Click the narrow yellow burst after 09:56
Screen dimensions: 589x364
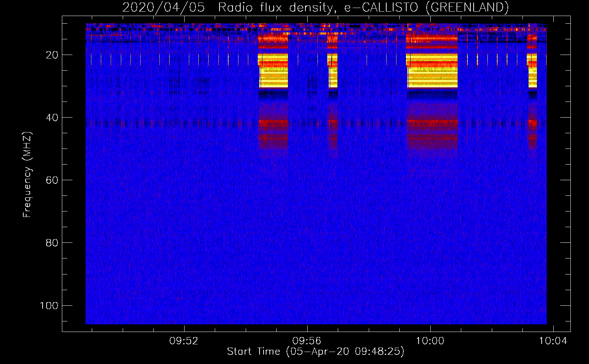(332, 71)
